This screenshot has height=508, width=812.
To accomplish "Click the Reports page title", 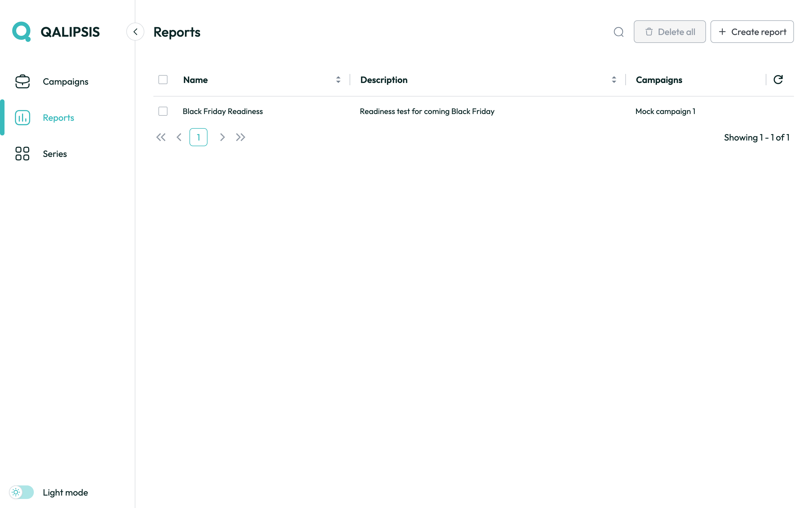I will tap(177, 32).
